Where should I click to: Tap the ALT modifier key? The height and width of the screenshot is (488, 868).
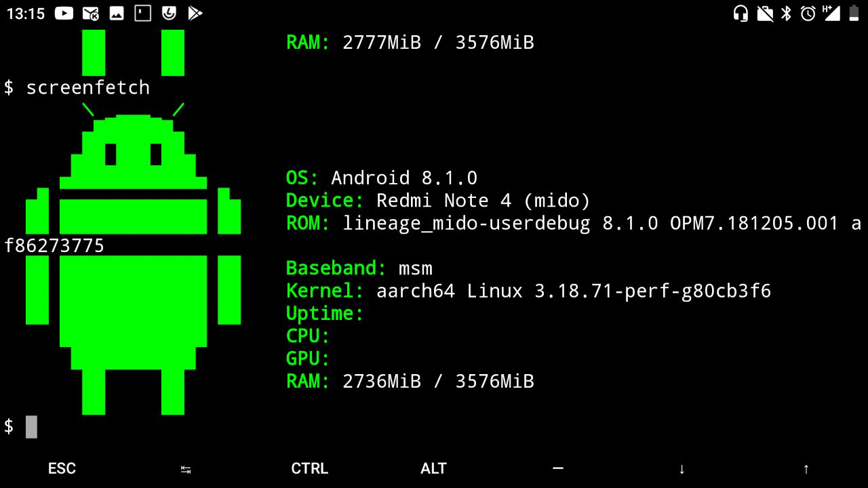point(433,468)
